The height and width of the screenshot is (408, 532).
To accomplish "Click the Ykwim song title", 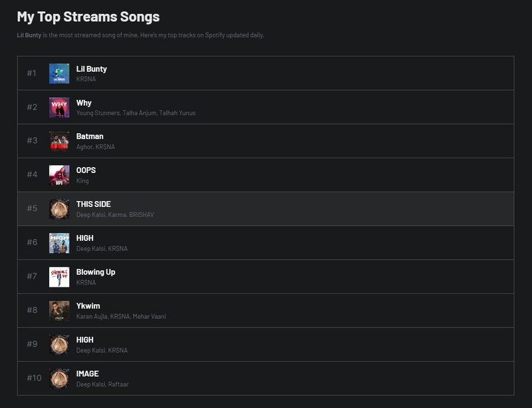I will click(x=88, y=306).
